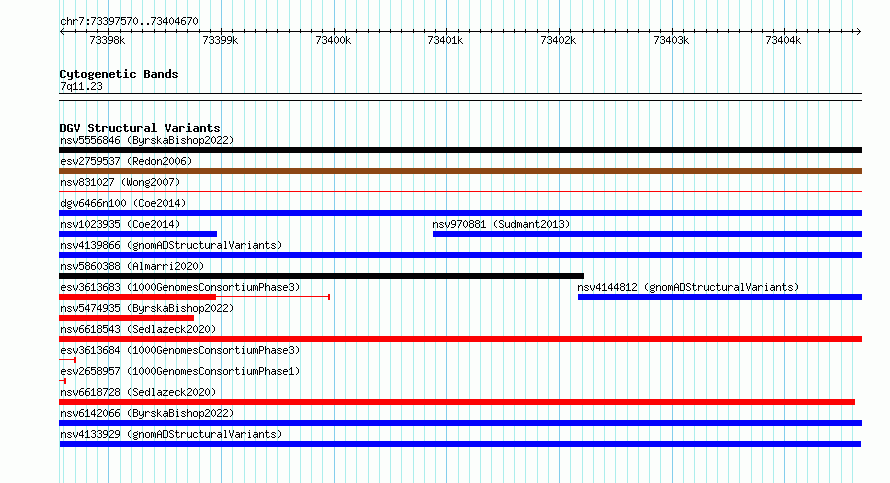Click the DGV Structural Variants track title
Screen dimensions: 890x483
pyautogui.click(x=140, y=128)
